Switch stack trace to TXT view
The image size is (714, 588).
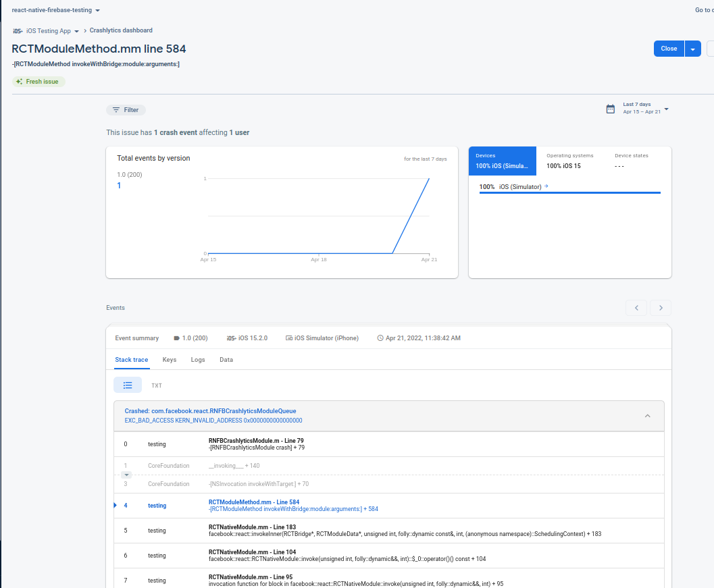point(157,385)
